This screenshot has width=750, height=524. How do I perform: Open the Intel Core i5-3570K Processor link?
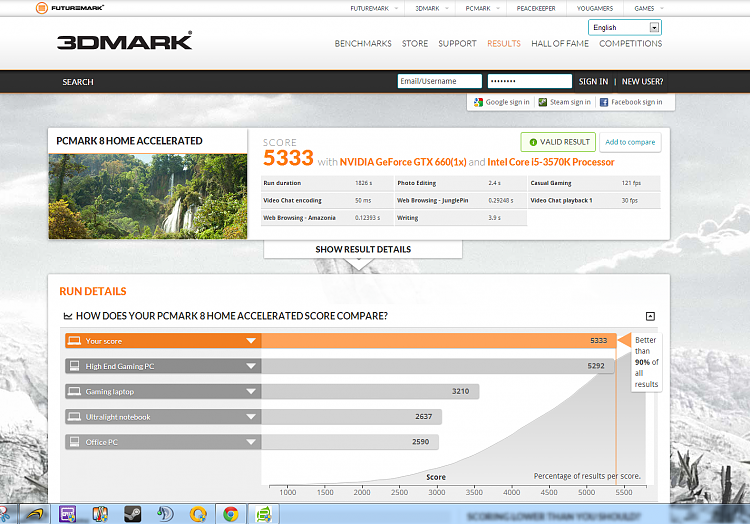point(551,162)
